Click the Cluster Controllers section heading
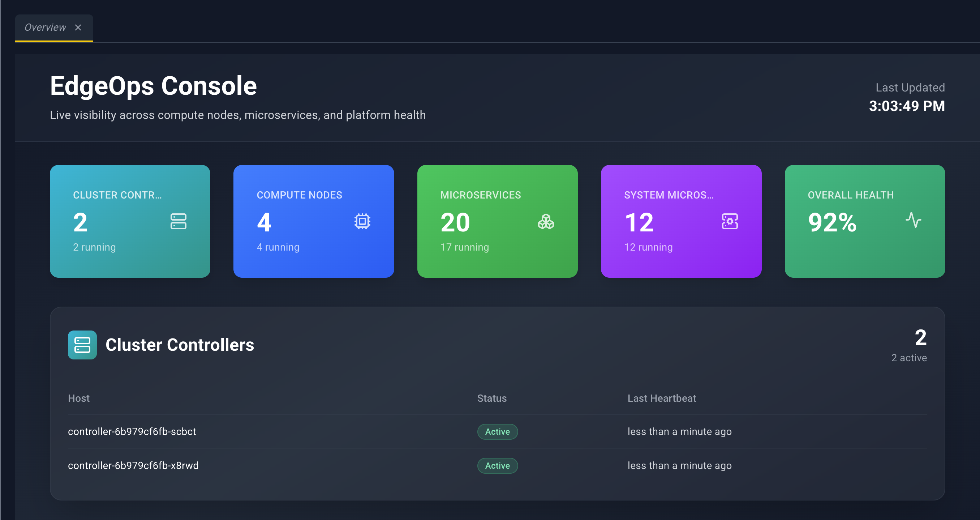Image resolution: width=980 pixels, height=520 pixels. [x=180, y=345]
